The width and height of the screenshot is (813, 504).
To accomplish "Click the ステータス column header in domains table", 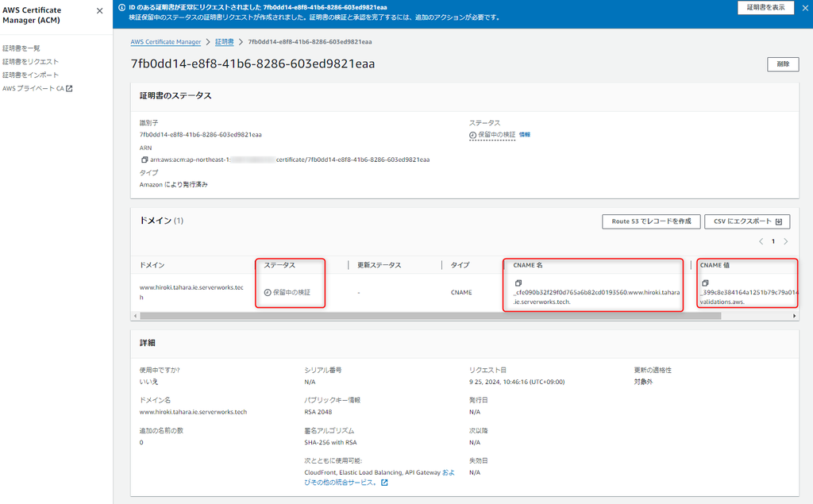I will (279, 265).
